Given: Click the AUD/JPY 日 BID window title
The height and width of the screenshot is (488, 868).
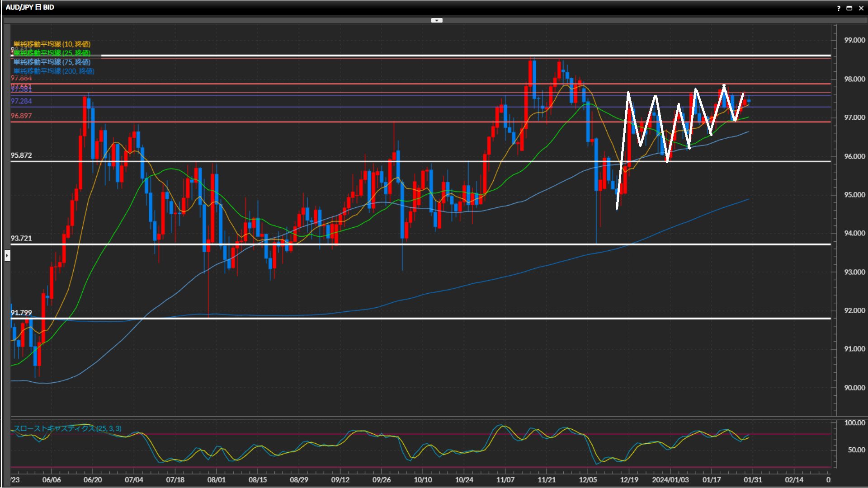Looking at the screenshot, I should click(30, 7).
